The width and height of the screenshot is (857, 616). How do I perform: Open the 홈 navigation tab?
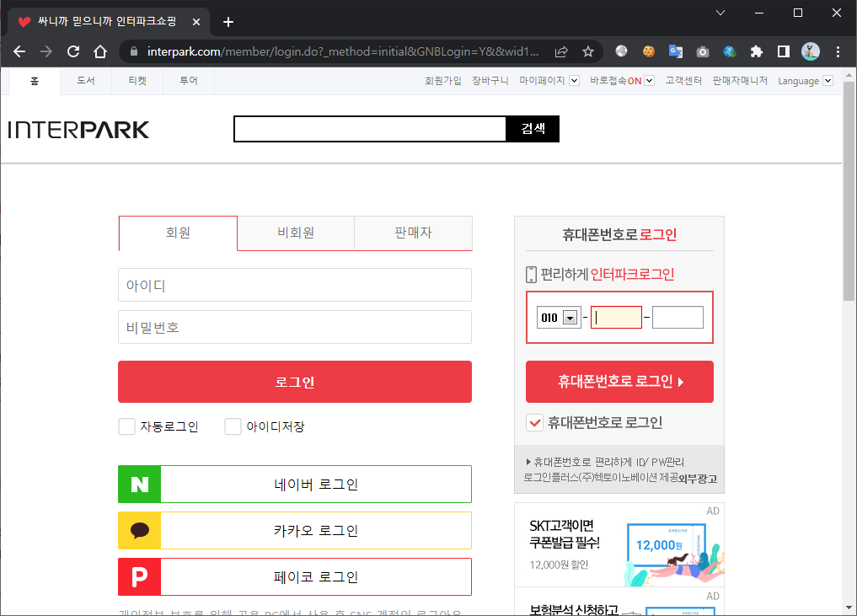coord(35,81)
